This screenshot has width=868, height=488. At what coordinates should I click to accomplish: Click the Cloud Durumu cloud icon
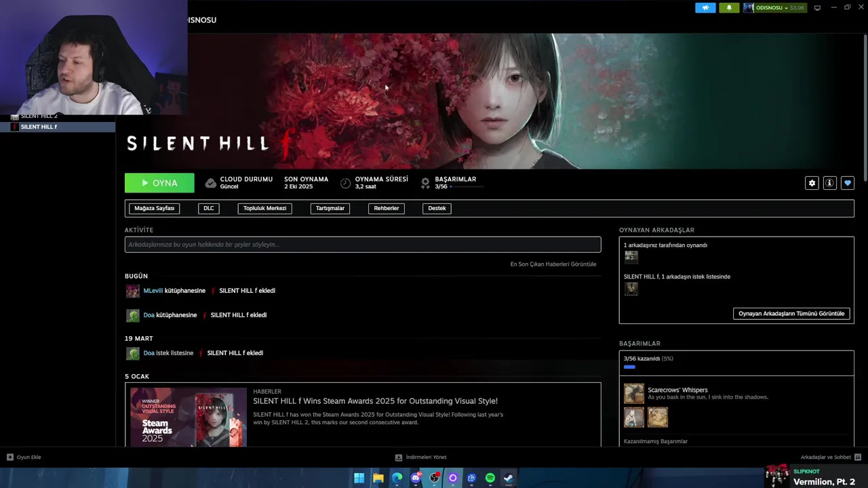point(211,183)
